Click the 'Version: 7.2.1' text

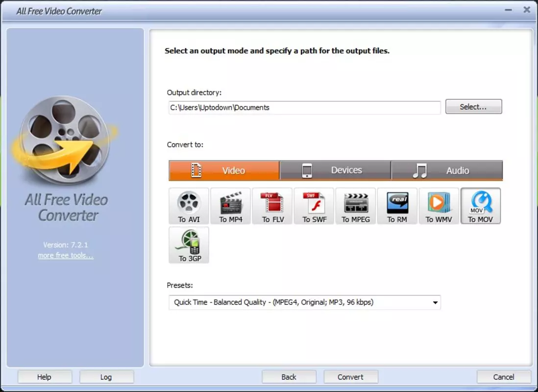[x=66, y=245]
